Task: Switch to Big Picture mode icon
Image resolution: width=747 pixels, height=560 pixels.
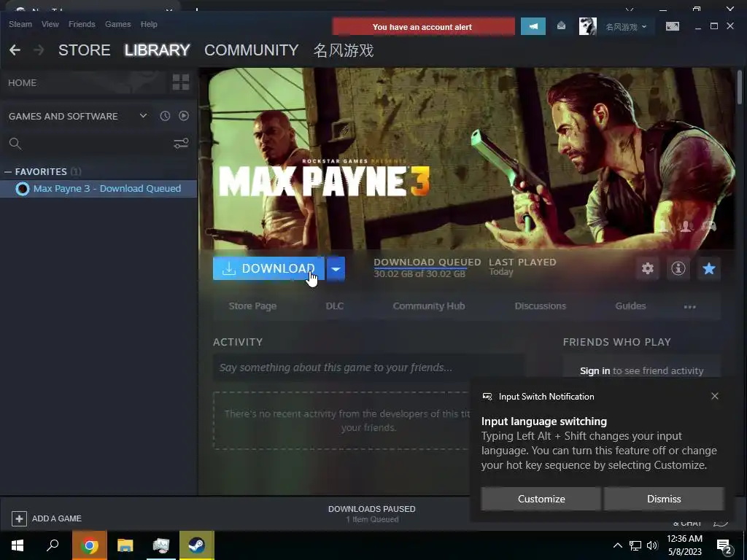Action: pos(672,27)
